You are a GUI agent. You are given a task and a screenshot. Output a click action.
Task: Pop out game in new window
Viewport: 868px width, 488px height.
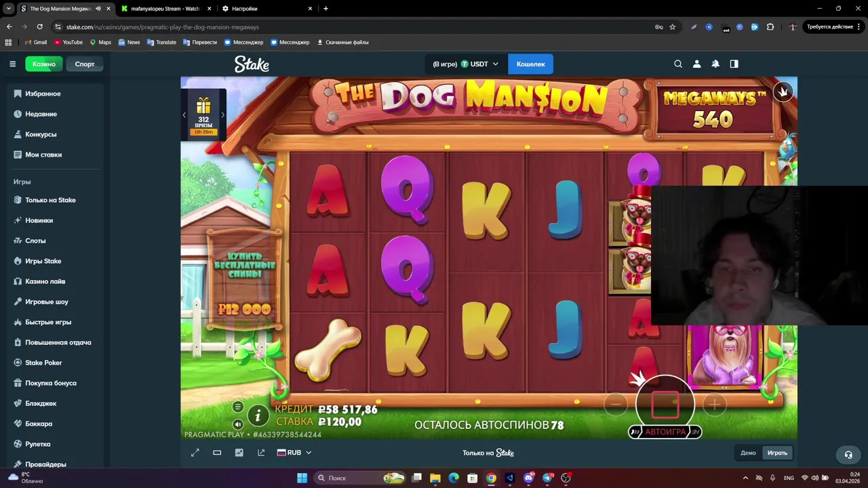(x=261, y=453)
